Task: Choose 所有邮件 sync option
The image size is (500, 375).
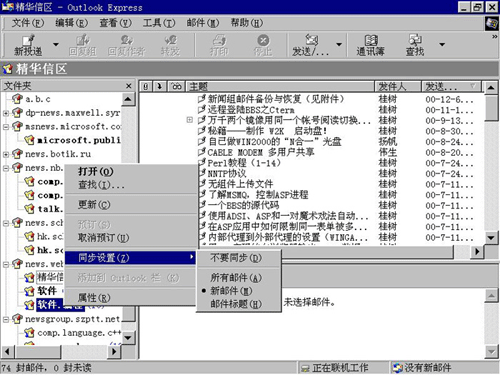Action: coord(236,277)
